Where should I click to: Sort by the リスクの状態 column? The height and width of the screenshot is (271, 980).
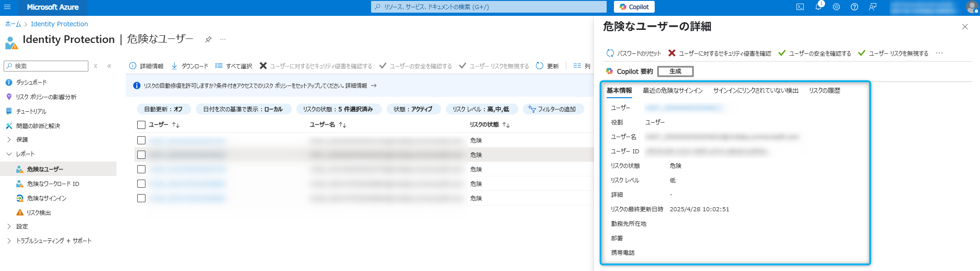coord(490,125)
